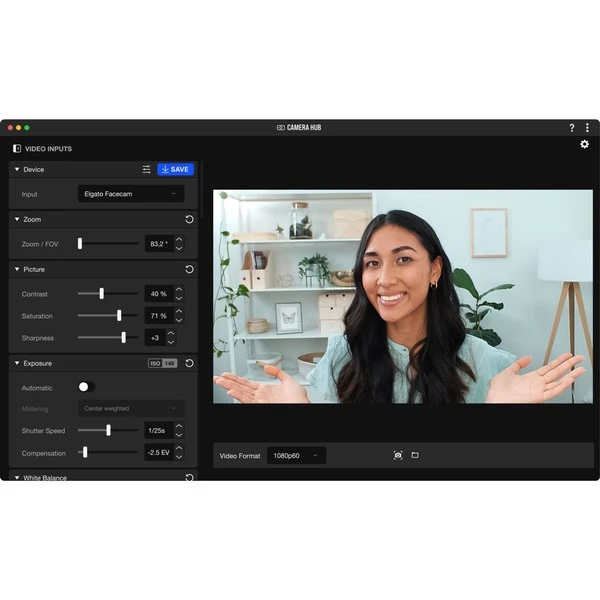
Task: Click the ISO 149 indicator badge
Action: [163, 363]
